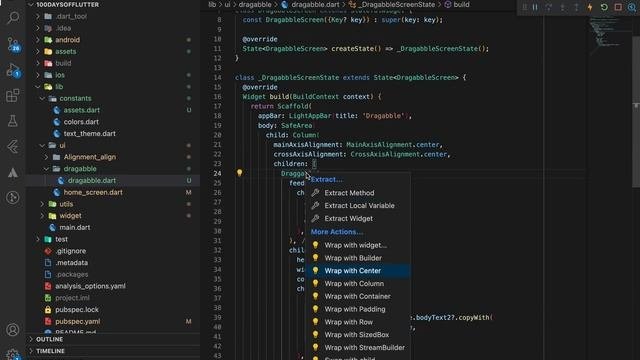The width and height of the screenshot is (640, 360).
Task: Click Step Over in debug toolbar
Action: point(549,7)
